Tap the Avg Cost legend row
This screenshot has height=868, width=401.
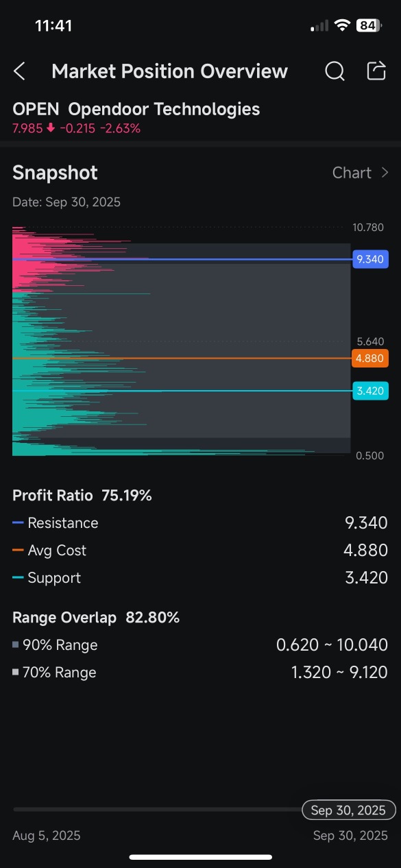[x=200, y=551]
